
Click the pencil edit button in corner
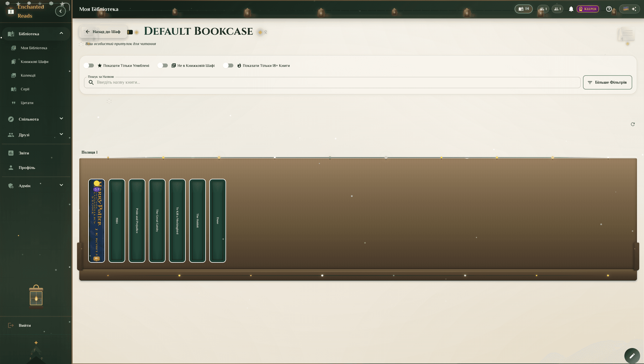click(x=632, y=356)
